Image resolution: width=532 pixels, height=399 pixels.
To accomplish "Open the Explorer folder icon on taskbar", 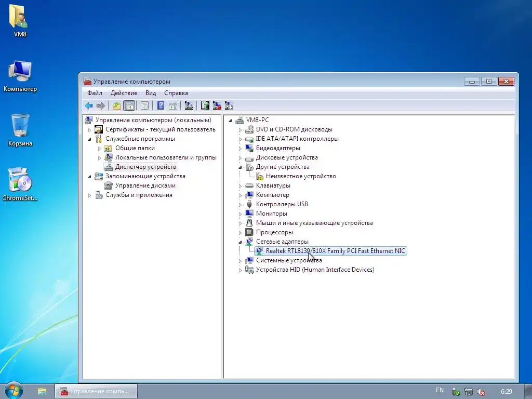I will pos(42,392).
